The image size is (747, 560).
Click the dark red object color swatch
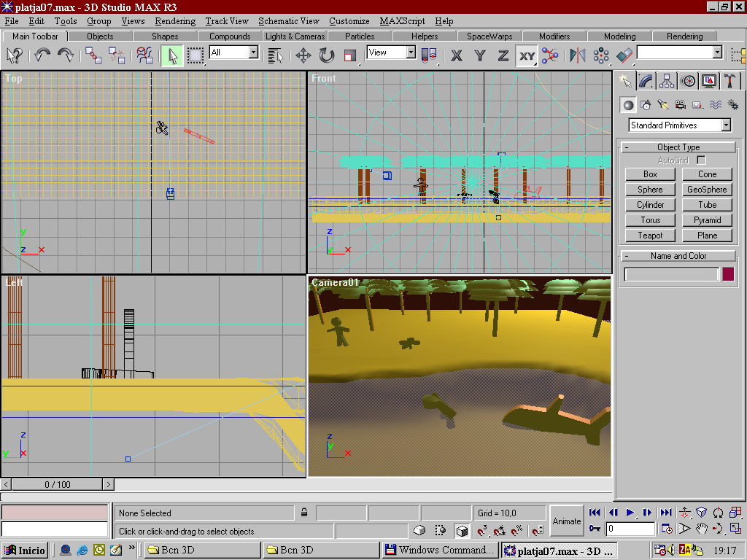[727, 274]
